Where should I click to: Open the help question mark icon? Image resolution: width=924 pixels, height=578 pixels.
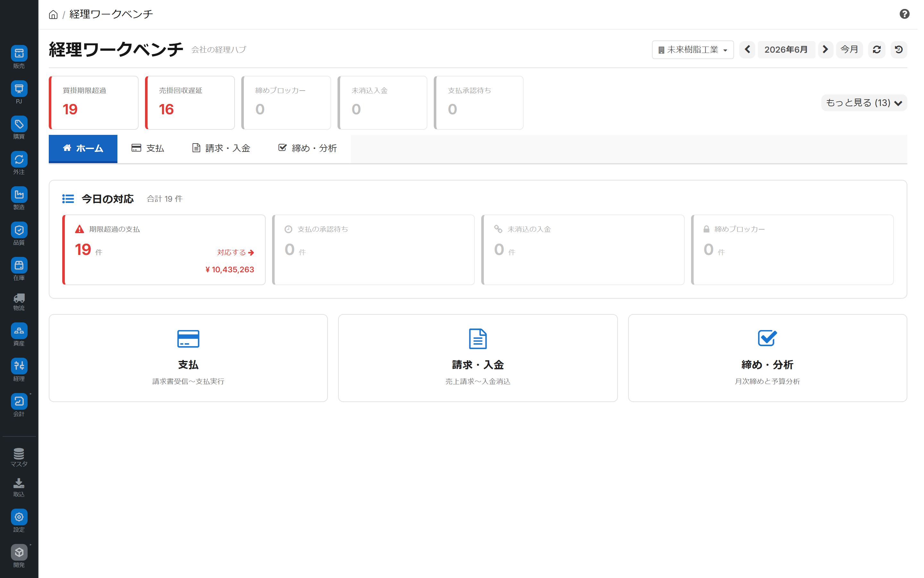pyautogui.click(x=904, y=14)
